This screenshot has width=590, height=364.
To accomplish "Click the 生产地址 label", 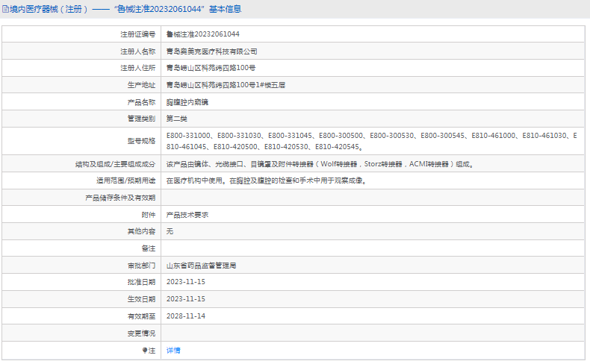I will (141, 85).
